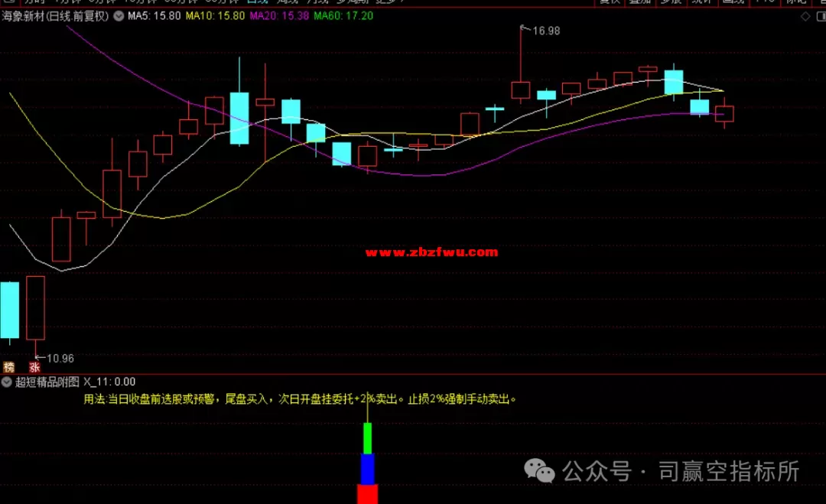Screen dimensions: 826x504
Task: Select the MA10: 15.80 label
Action: pyautogui.click(x=216, y=16)
